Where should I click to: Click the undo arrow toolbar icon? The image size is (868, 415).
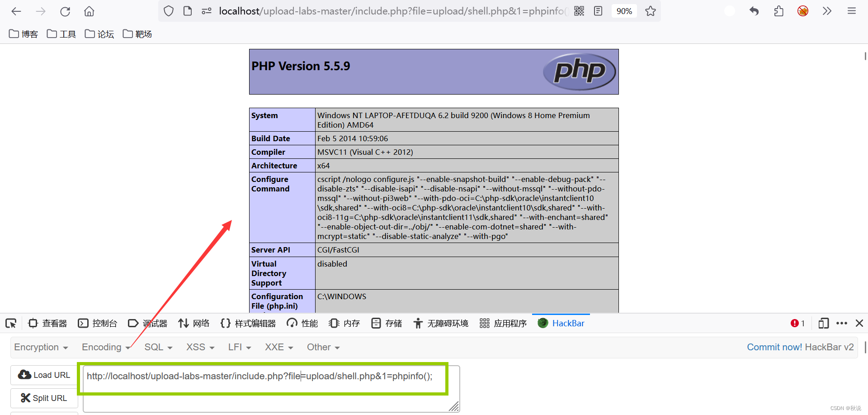754,11
